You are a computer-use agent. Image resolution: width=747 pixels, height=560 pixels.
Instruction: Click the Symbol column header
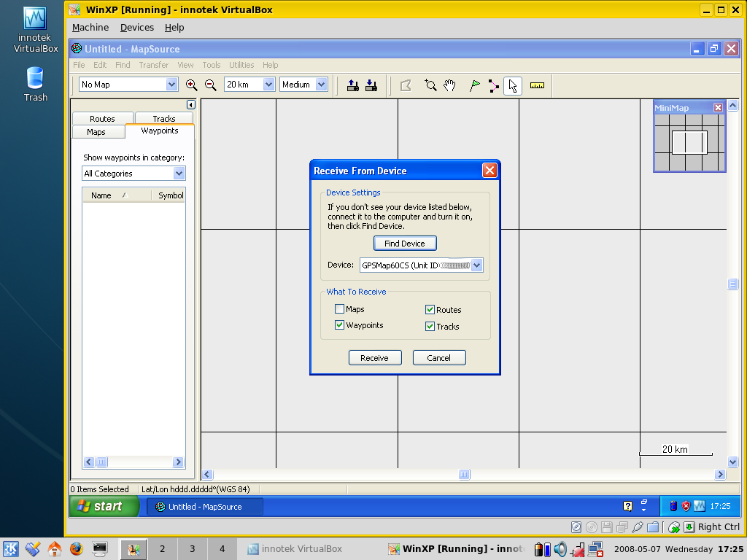[169, 195]
